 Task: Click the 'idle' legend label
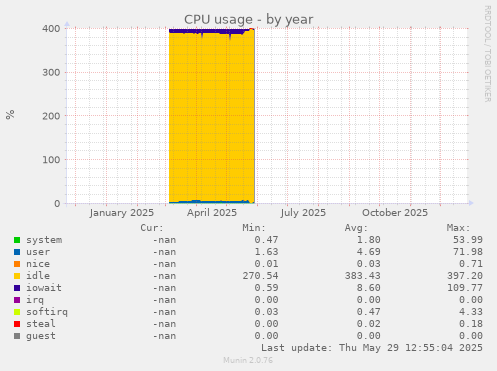pos(38,276)
